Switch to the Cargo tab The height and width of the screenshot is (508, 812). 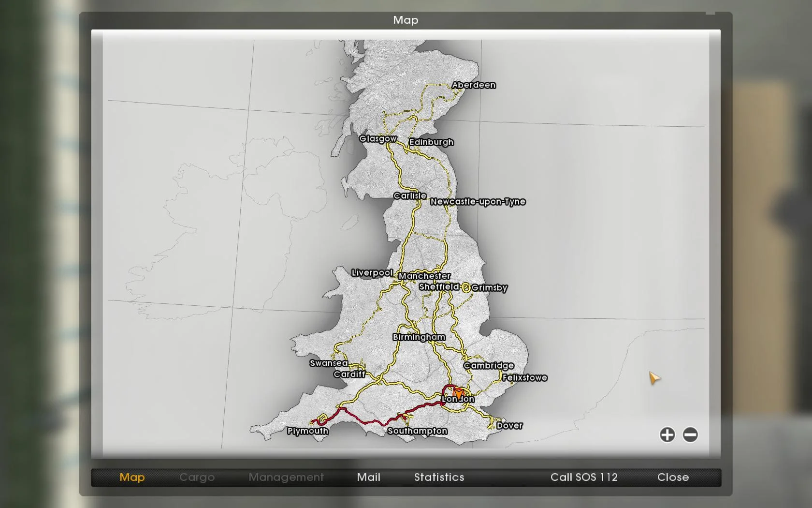point(196,477)
